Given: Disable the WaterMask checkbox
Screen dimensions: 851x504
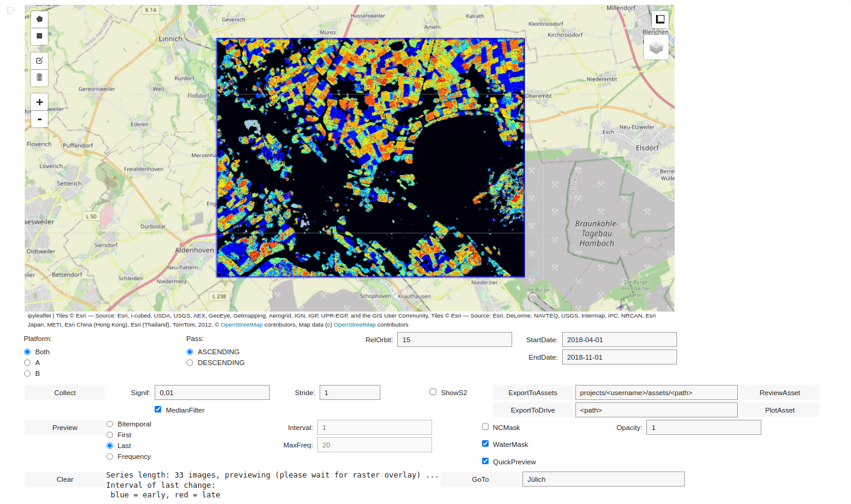Looking at the screenshot, I should 486,444.
